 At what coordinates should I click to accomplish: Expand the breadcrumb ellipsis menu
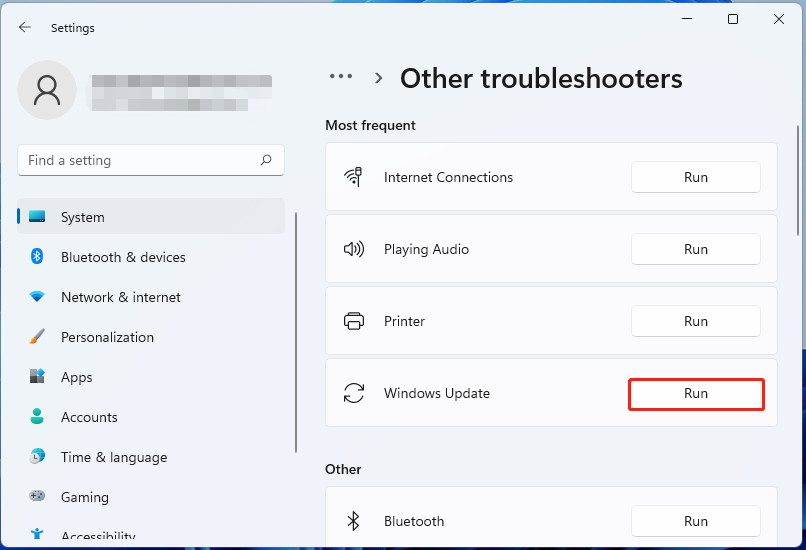341,76
